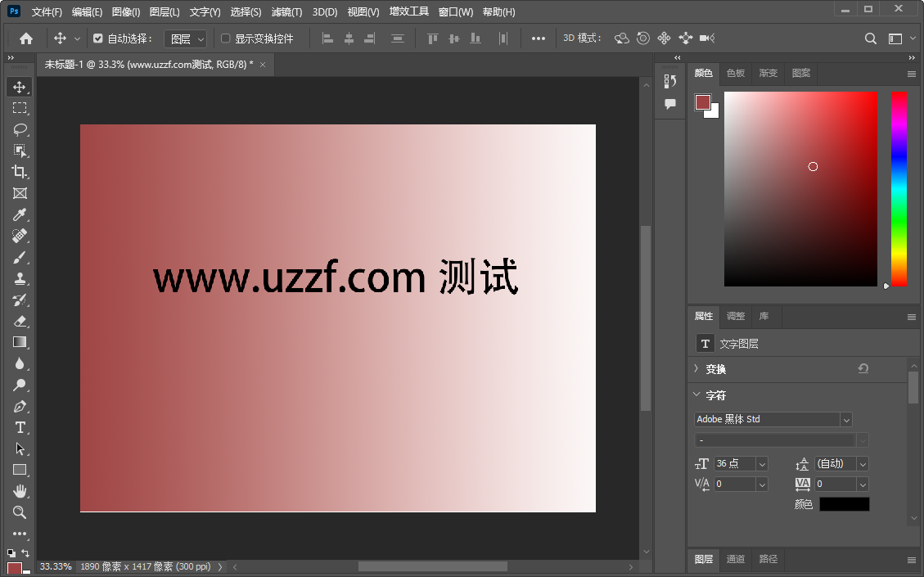Open the 滤镜 menu

click(x=285, y=11)
